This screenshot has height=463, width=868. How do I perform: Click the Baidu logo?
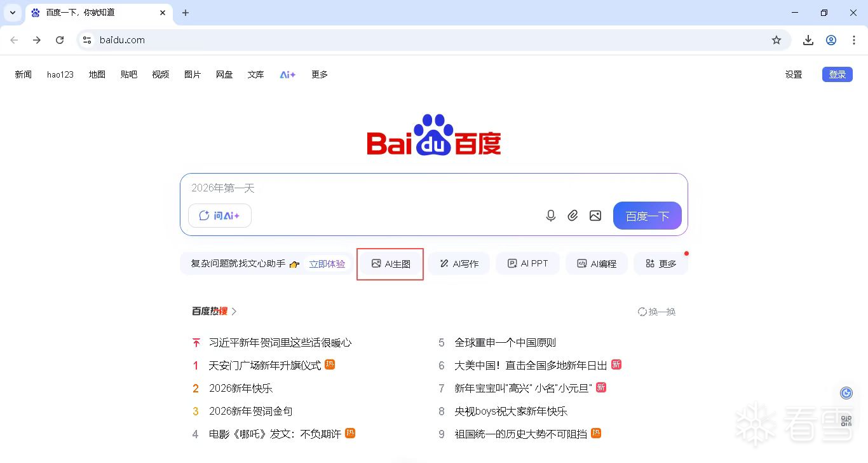click(434, 135)
